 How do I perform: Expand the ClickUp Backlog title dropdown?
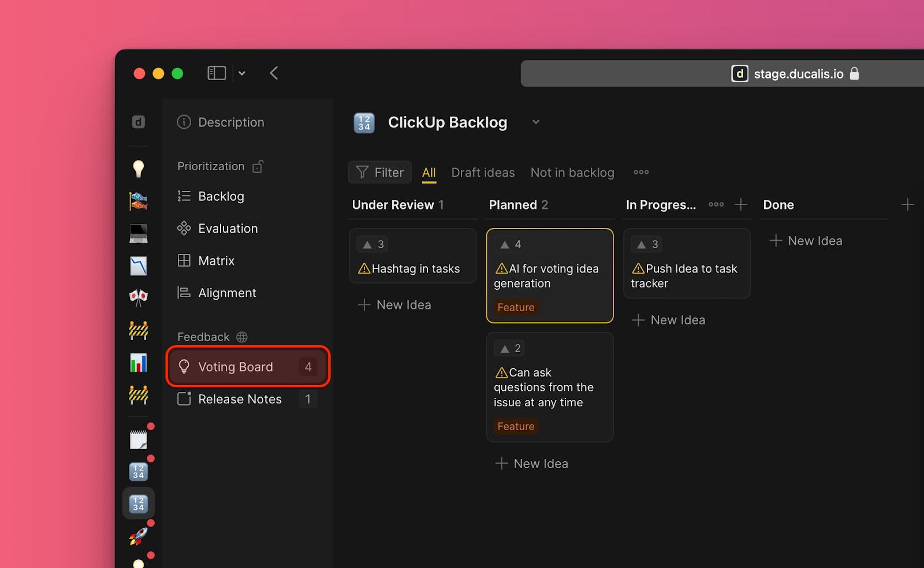tap(536, 122)
